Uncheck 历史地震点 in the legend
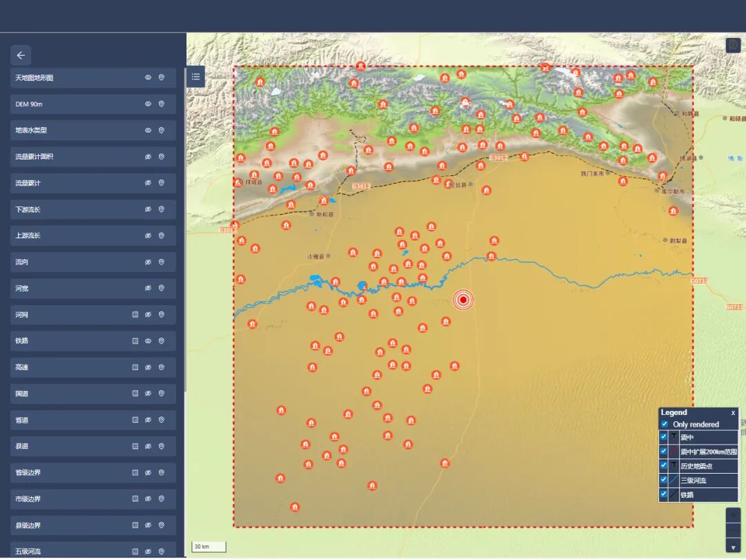This screenshot has height=560, width=746. coord(664,466)
